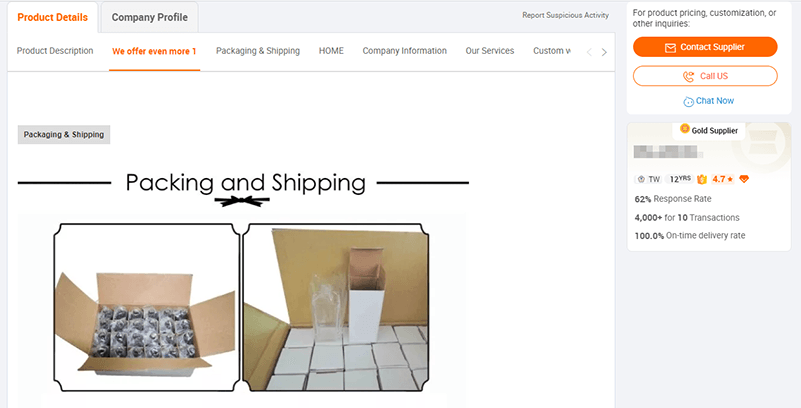The image size is (801, 408).
Task: Select the Product Details tab
Action: coord(53,17)
